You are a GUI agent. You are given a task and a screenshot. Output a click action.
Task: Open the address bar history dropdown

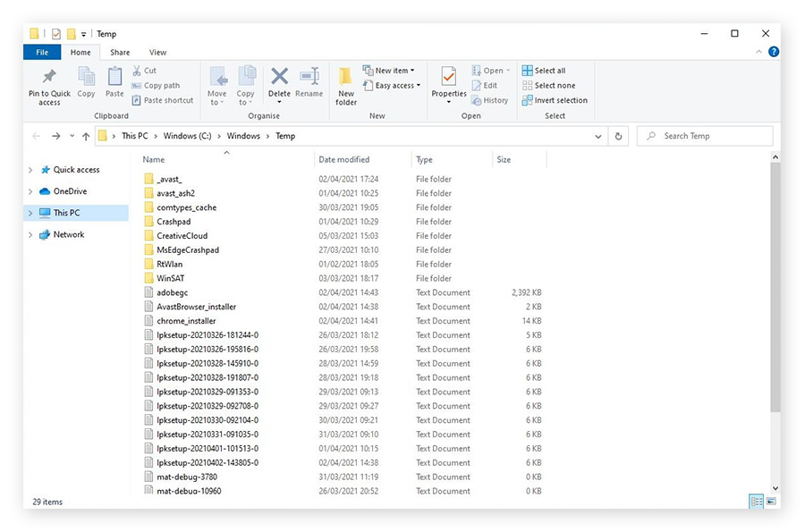point(597,136)
